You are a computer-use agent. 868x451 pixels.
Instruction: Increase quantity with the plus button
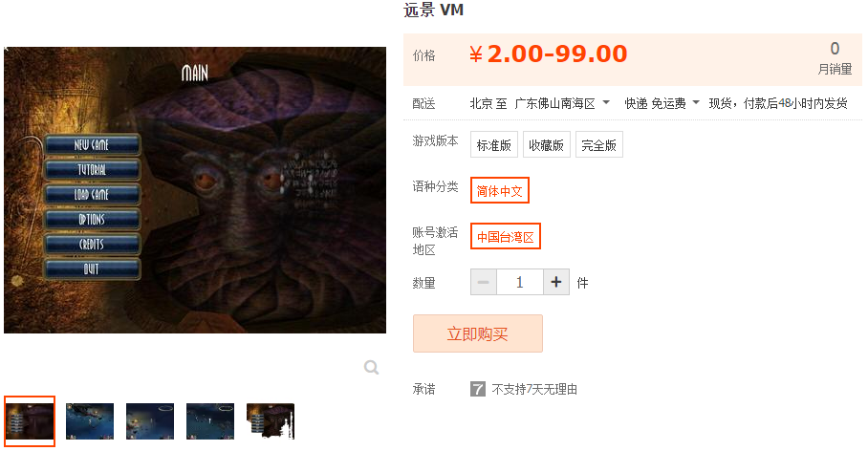click(556, 282)
